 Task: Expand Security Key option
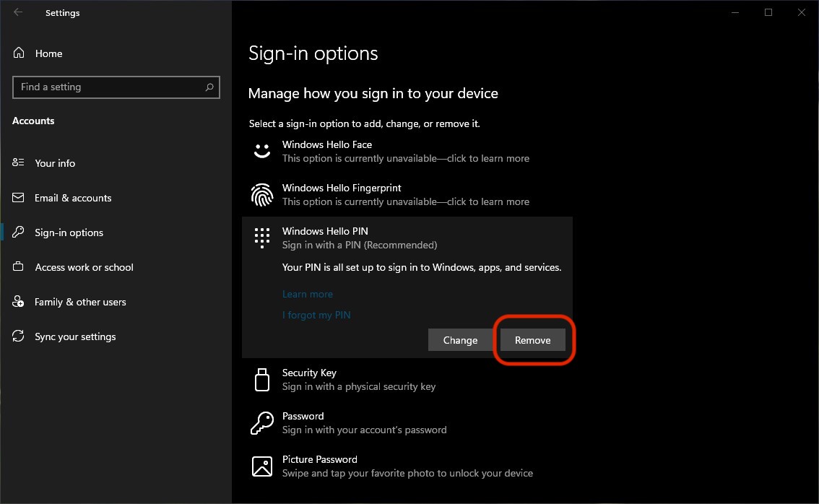coord(407,380)
